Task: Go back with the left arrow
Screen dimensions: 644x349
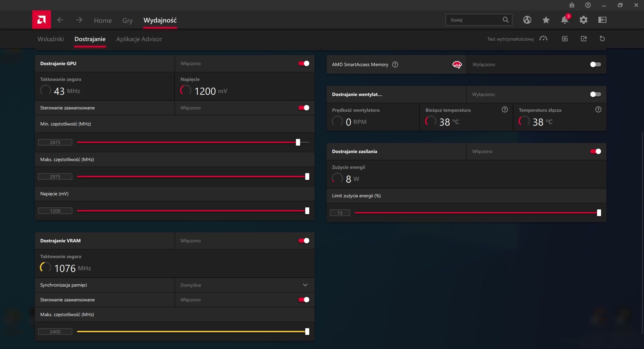Action: pyautogui.click(x=60, y=20)
